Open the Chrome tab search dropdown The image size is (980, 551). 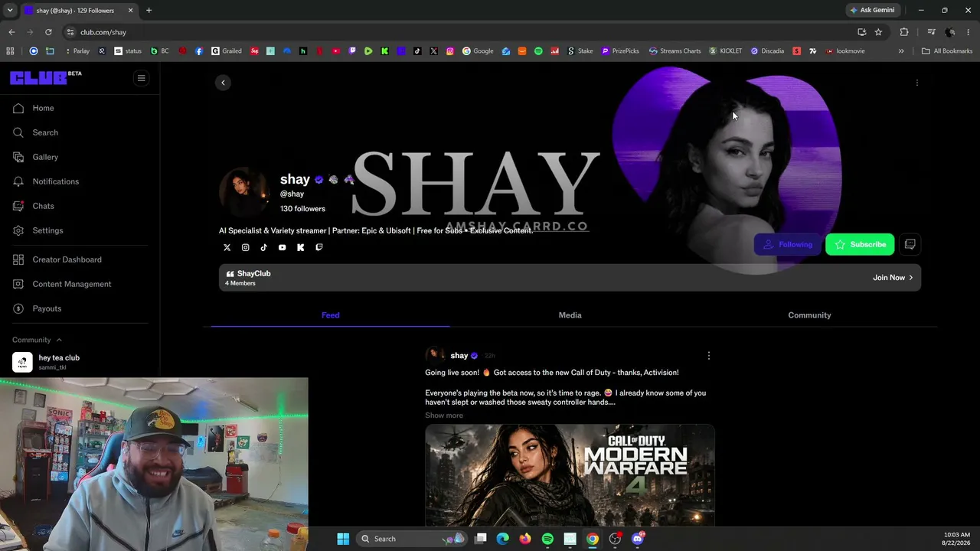(x=10, y=10)
